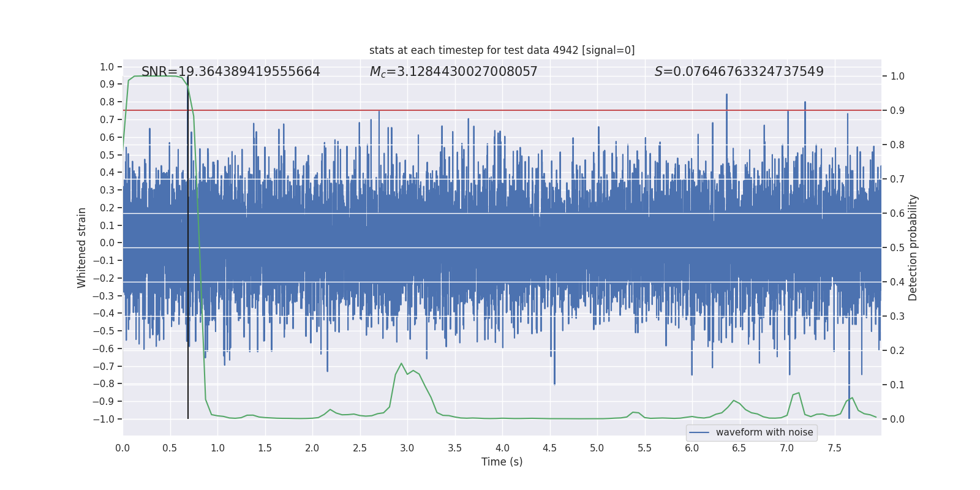Click the blue line sample in legend
The height and width of the screenshot is (490, 980).
pyautogui.click(x=699, y=432)
